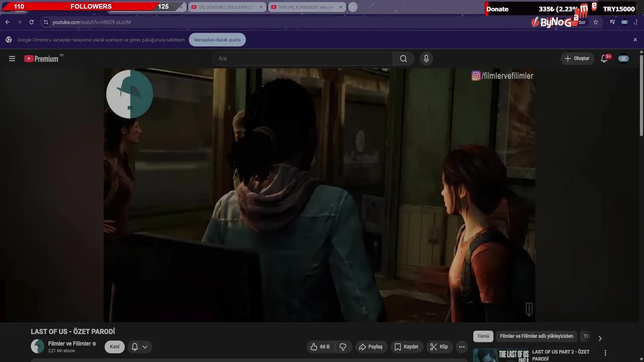The image size is (644, 362).
Task: Click the Ara search field
Action: tap(303, 58)
